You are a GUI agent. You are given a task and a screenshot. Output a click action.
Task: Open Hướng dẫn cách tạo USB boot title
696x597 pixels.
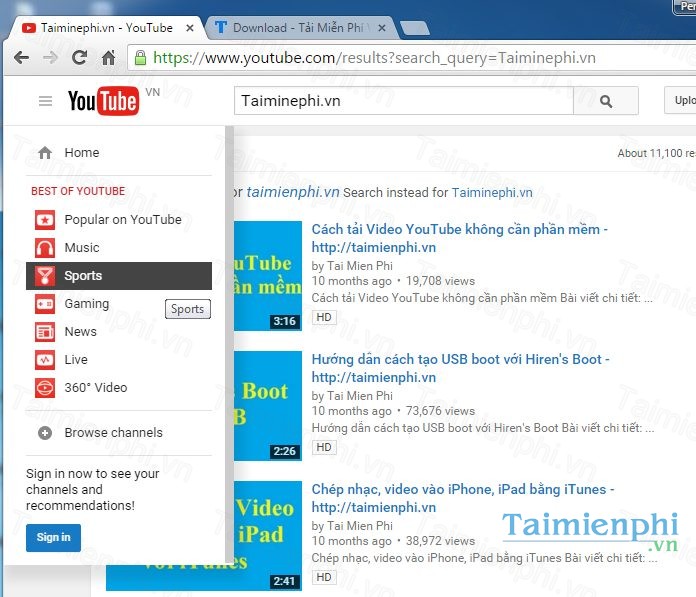[460, 368]
